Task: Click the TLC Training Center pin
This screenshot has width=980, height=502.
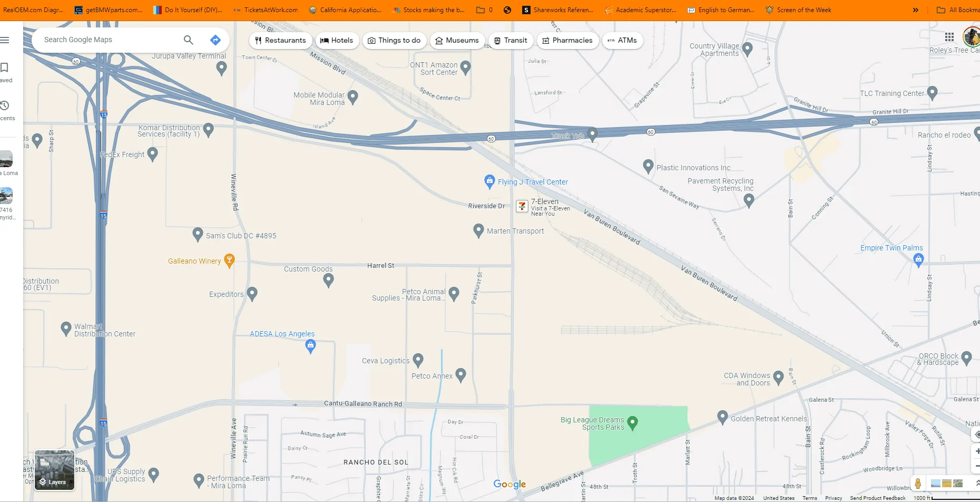Action: point(932,92)
